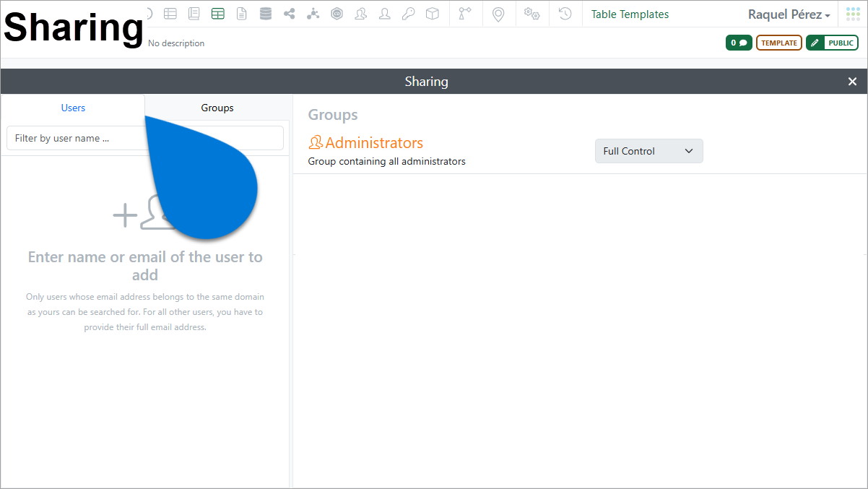Open the Full Control permission dropdown
Screen dimensions: 868x489
648,151
